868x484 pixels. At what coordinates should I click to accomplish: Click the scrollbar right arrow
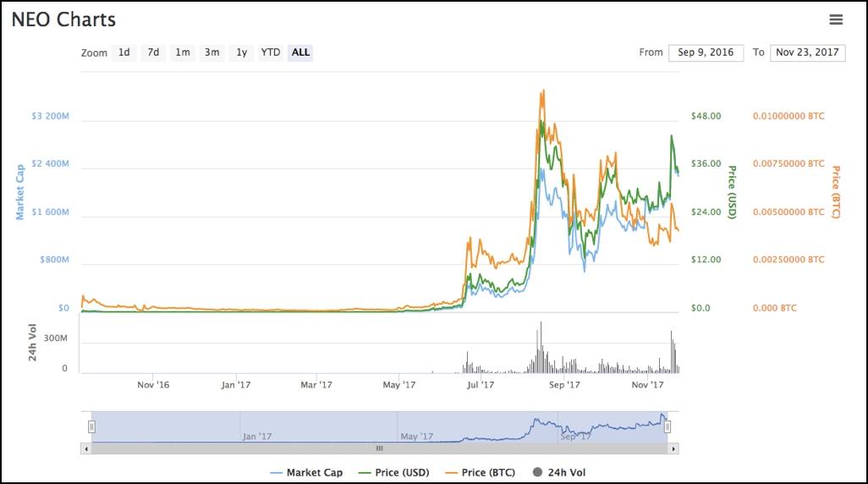[673, 448]
